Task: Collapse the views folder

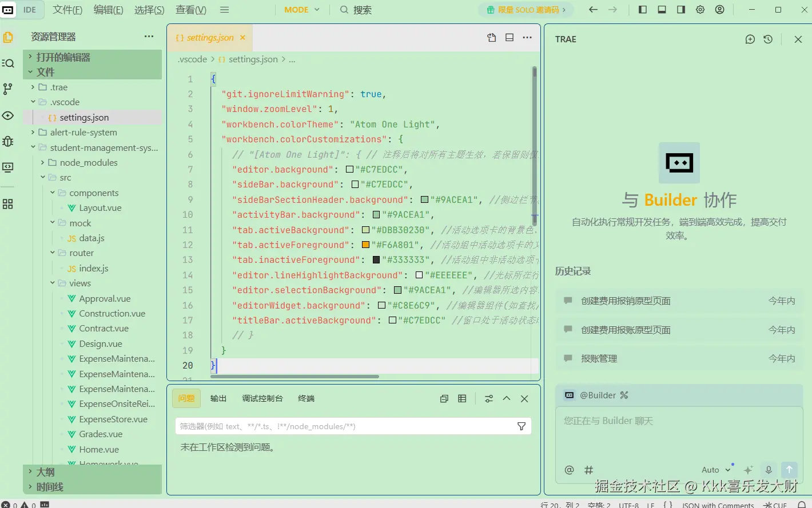Action: (x=93, y=283)
